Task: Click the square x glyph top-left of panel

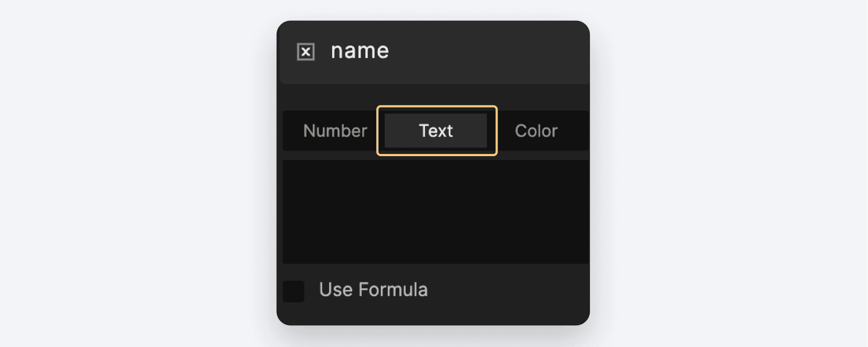Action: point(305,52)
